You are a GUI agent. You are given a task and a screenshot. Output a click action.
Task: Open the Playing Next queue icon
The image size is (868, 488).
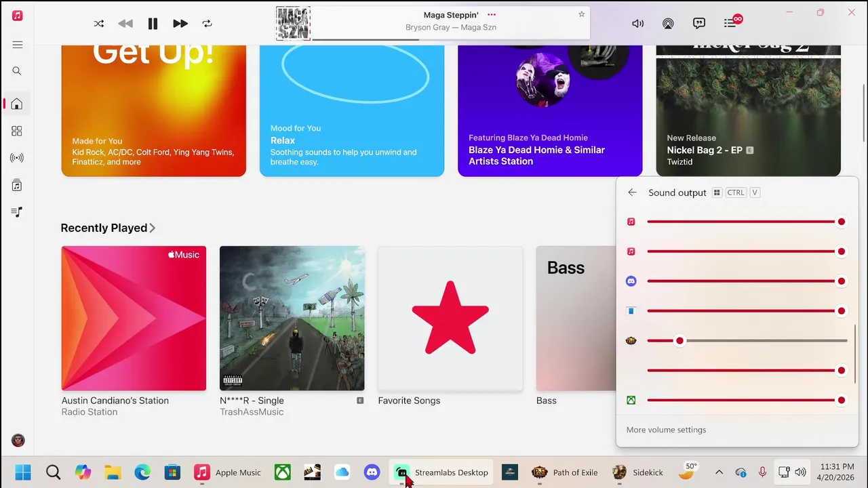730,24
